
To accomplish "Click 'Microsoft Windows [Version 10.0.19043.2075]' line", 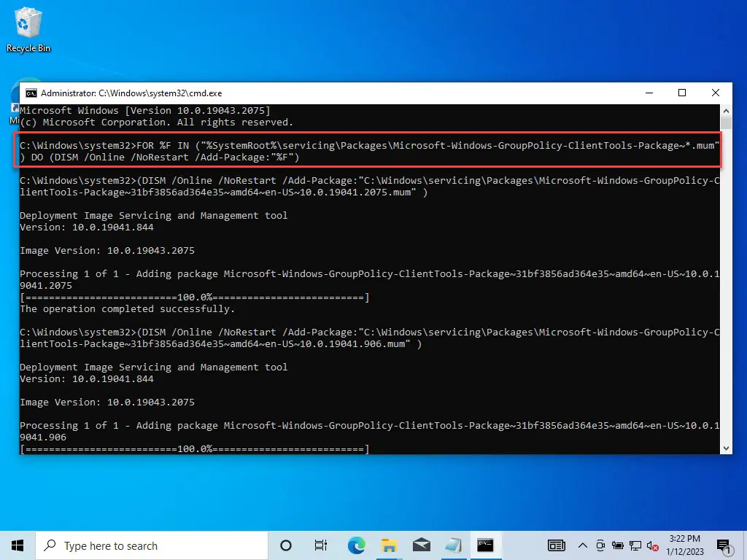I will coord(145,111).
